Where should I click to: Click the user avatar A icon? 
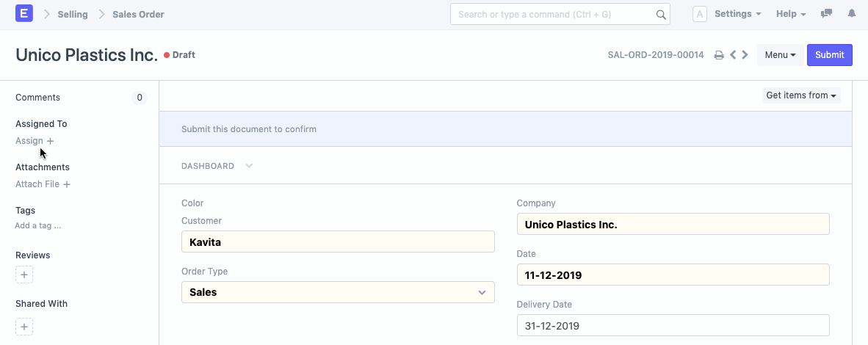[x=700, y=14]
